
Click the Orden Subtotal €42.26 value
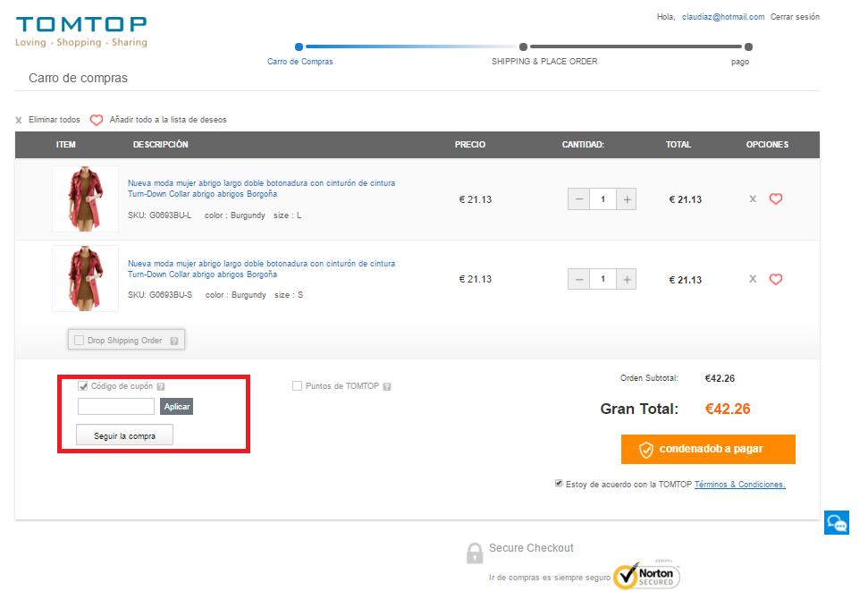[x=720, y=379]
